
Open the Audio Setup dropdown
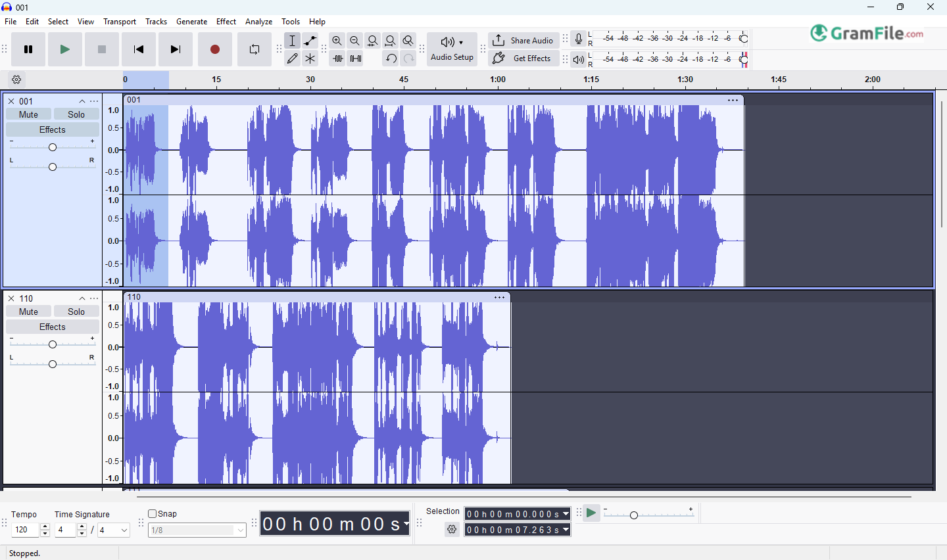coord(452,49)
